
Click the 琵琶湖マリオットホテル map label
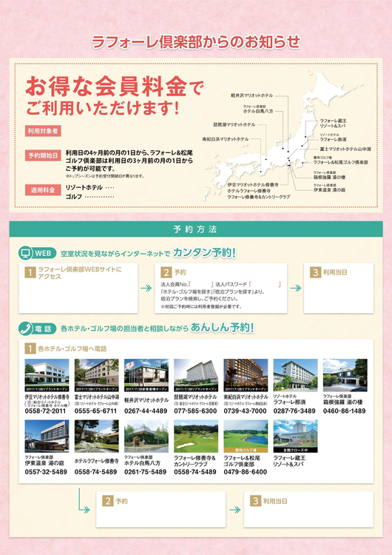click(x=234, y=124)
